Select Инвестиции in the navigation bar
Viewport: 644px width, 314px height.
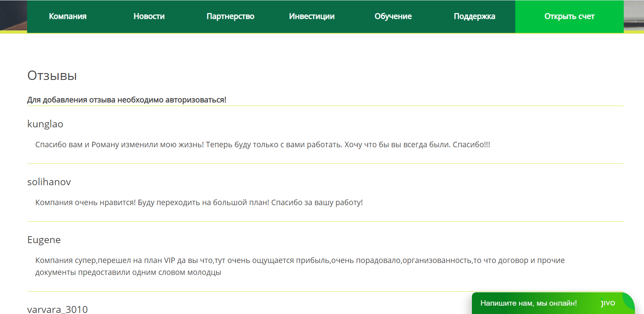[x=312, y=16]
